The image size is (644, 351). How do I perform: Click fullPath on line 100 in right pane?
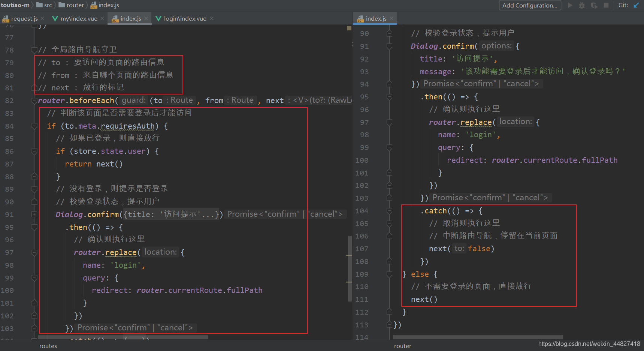599,160
